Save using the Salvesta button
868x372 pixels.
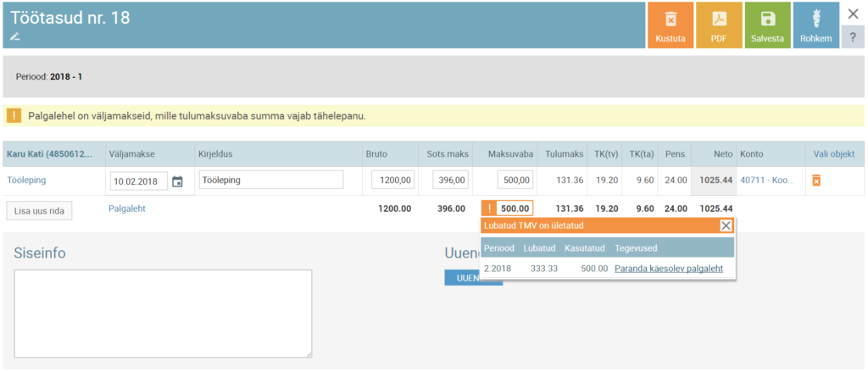768,25
